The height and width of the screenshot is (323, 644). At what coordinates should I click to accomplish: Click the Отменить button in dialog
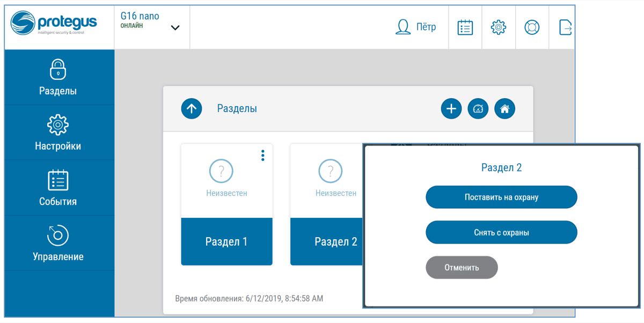pyautogui.click(x=462, y=267)
